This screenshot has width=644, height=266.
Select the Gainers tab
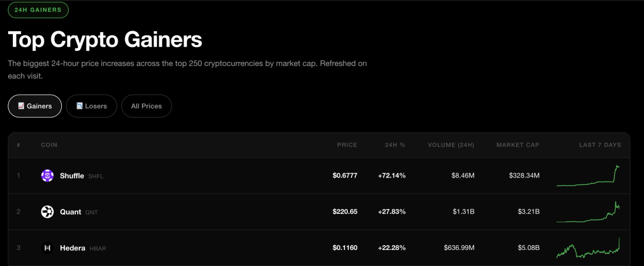(35, 106)
